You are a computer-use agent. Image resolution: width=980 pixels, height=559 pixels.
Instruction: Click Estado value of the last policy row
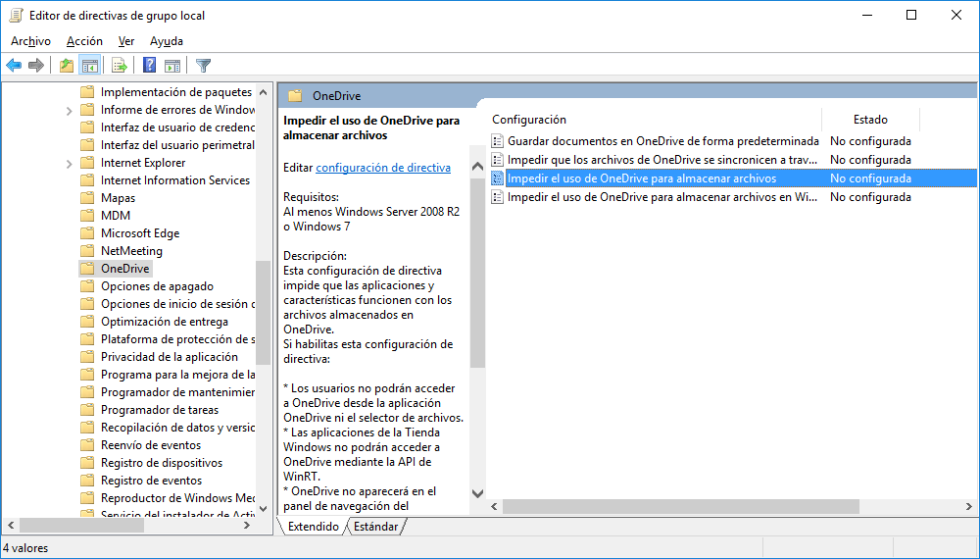(870, 197)
